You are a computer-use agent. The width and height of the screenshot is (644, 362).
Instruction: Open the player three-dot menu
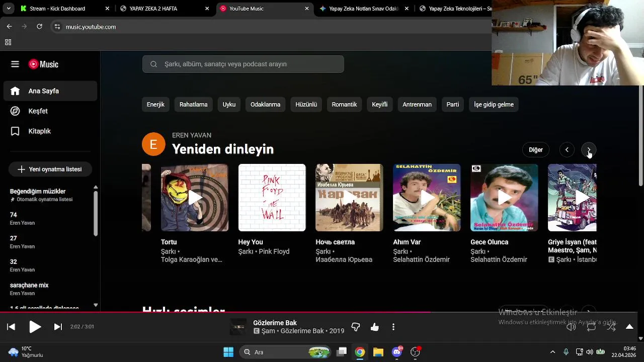coord(393,327)
